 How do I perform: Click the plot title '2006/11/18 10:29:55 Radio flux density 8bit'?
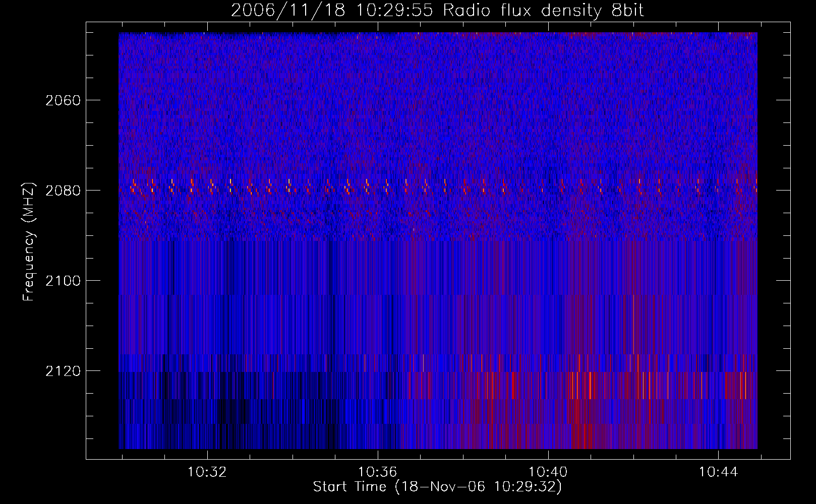[x=437, y=11]
